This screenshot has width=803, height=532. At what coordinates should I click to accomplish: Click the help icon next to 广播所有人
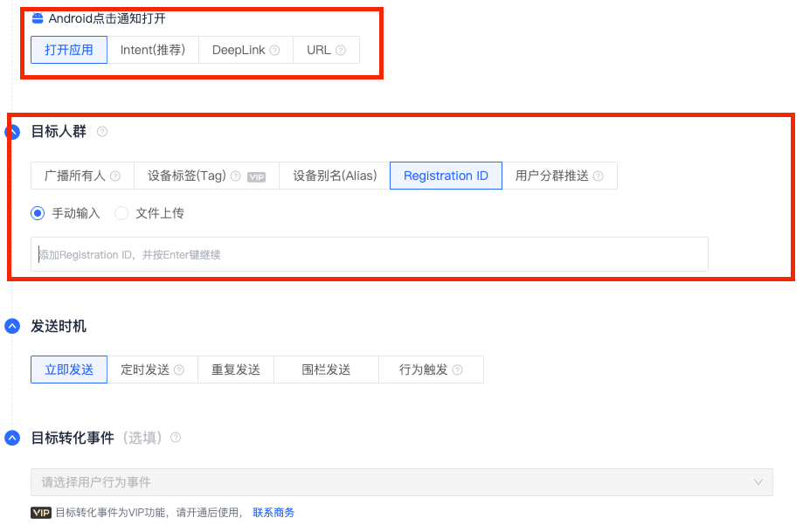[115, 176]
